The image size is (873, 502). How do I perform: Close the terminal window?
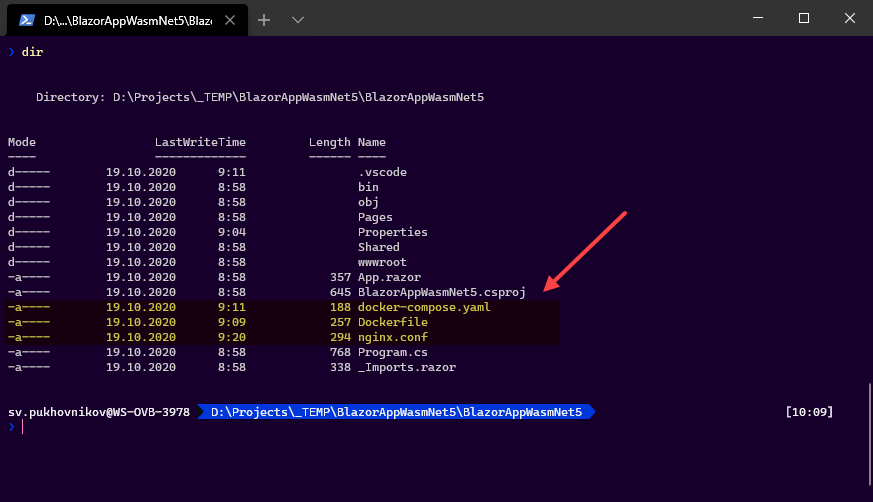click(x=850, y=18)
